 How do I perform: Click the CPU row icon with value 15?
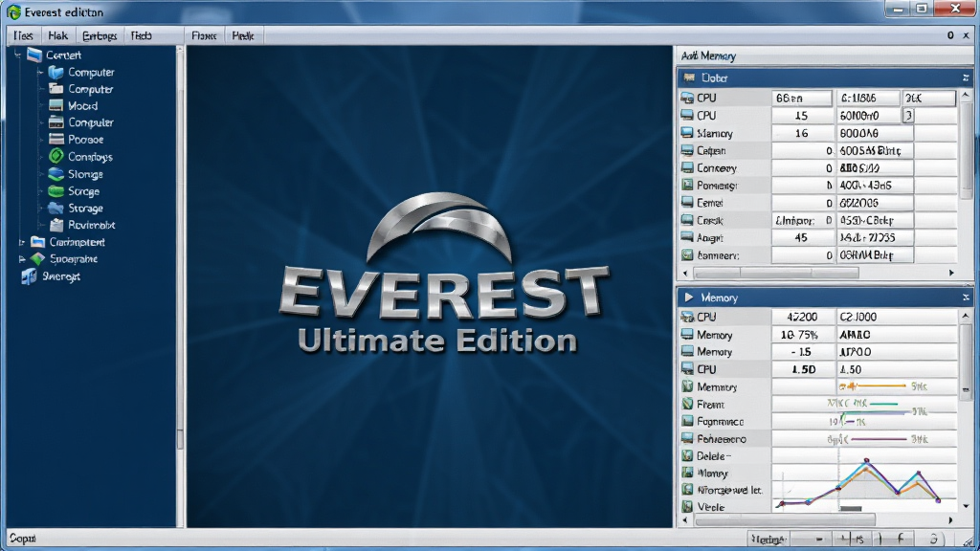[687, 115]
